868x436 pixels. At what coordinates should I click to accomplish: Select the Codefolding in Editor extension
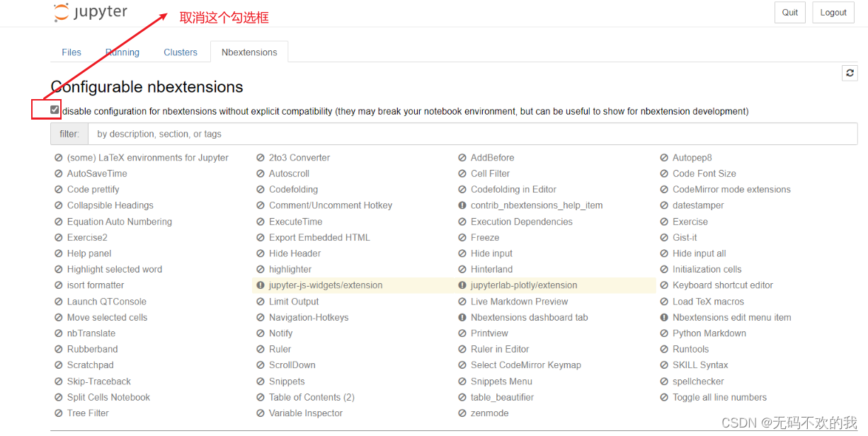[513, 190]
